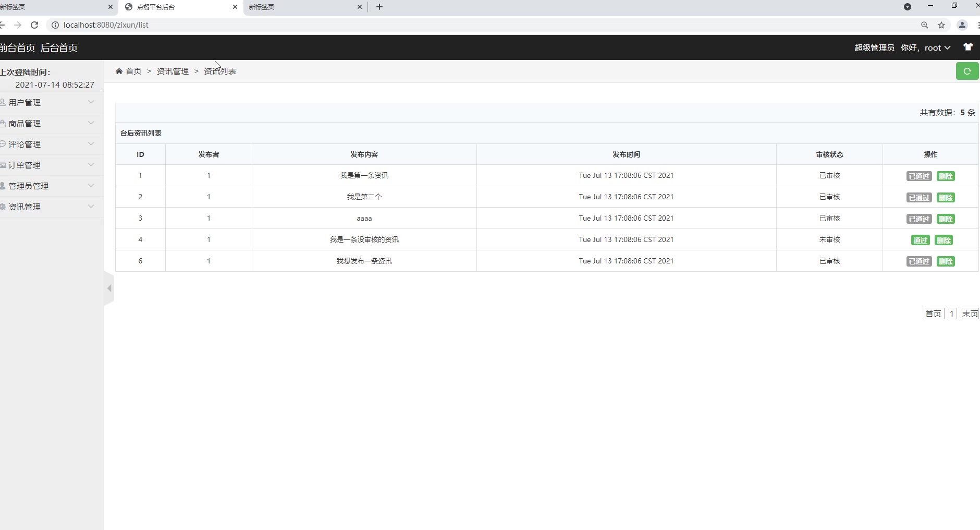Open 用户管理 menu item

point(52,102)
